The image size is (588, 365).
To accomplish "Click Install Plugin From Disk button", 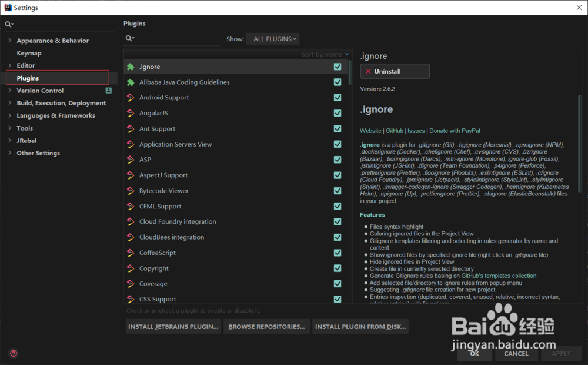I will click(360, 327).
